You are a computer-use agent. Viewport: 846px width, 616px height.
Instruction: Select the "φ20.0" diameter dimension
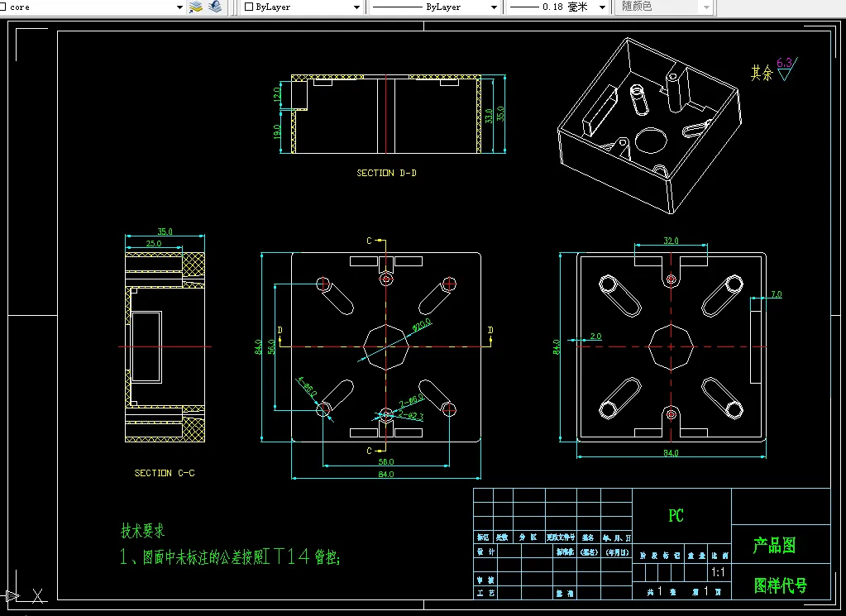[x=422, y=325]
